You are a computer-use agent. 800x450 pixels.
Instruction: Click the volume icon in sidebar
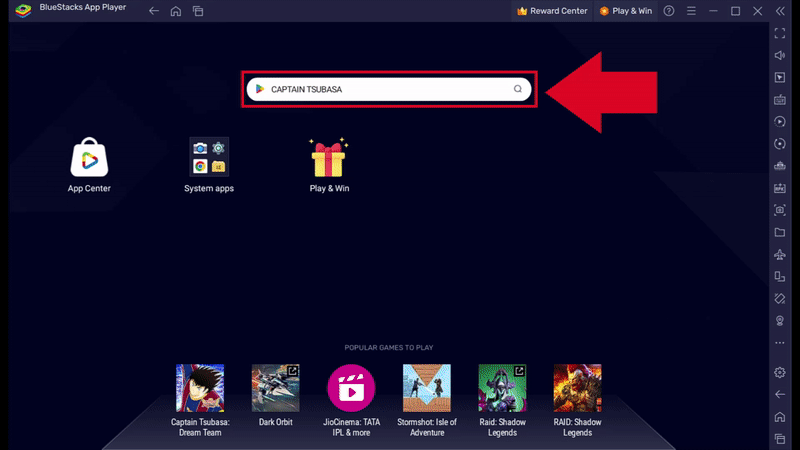pyautogui.click(x=780, y=55)
